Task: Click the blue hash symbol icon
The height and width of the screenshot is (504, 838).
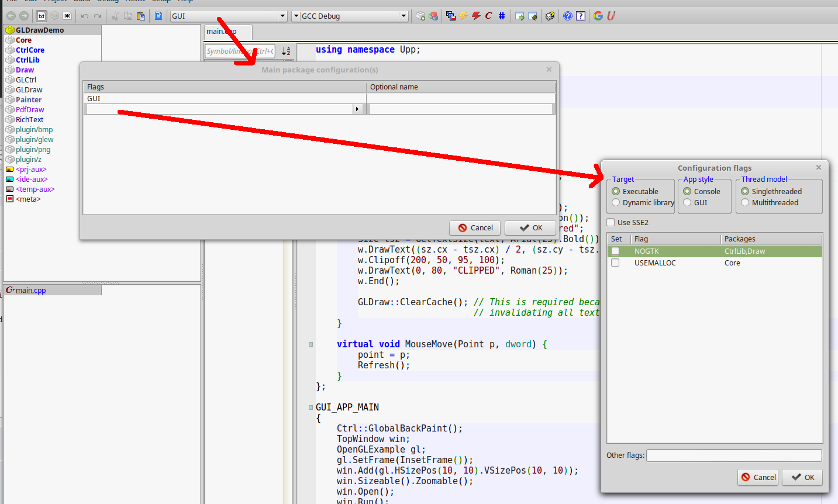Action: pyautogui.click(x=502, y=16)
